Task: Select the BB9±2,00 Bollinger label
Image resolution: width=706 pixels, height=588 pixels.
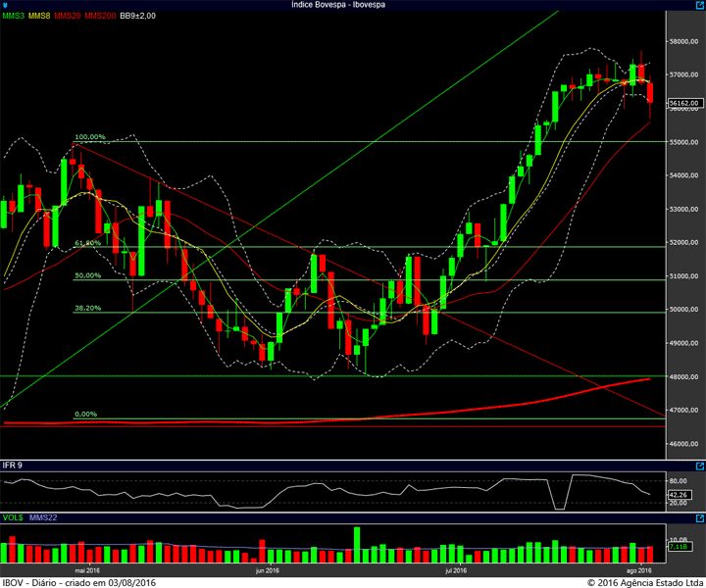Action: (x=138, y=16)
